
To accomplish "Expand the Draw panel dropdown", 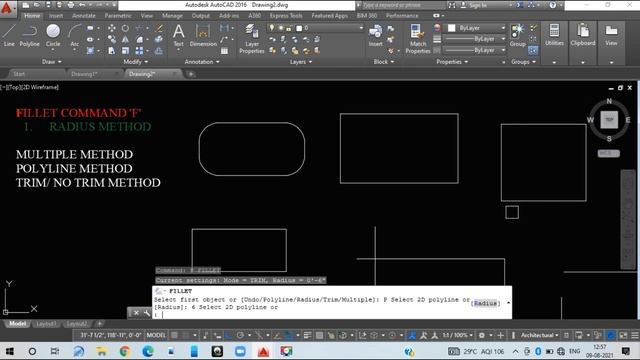I will (x=52, y=62).
